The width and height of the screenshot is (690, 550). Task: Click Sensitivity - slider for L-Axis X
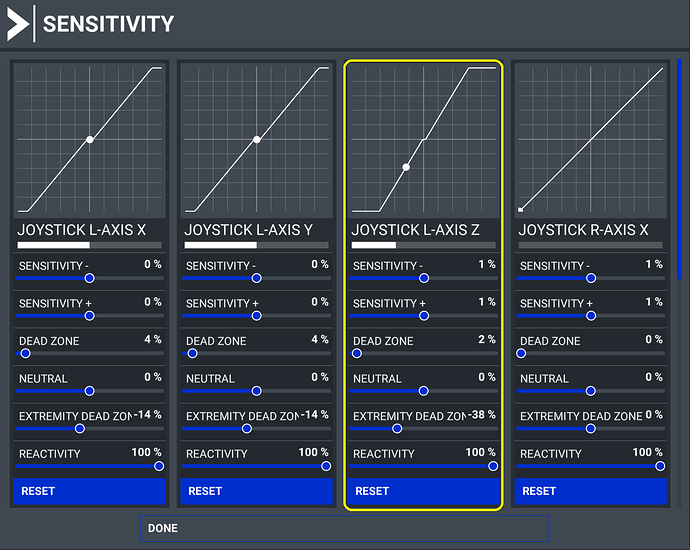coord(89,277)
